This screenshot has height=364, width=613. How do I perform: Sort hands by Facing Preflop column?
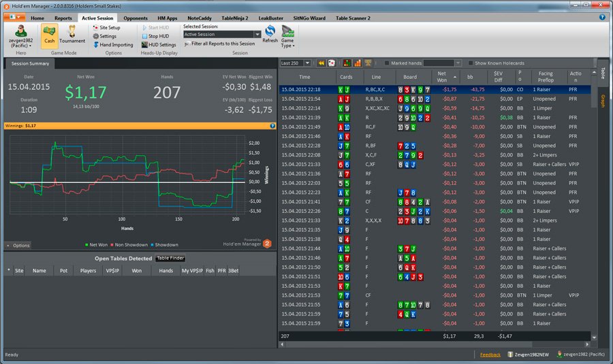(x=546, y=77)
